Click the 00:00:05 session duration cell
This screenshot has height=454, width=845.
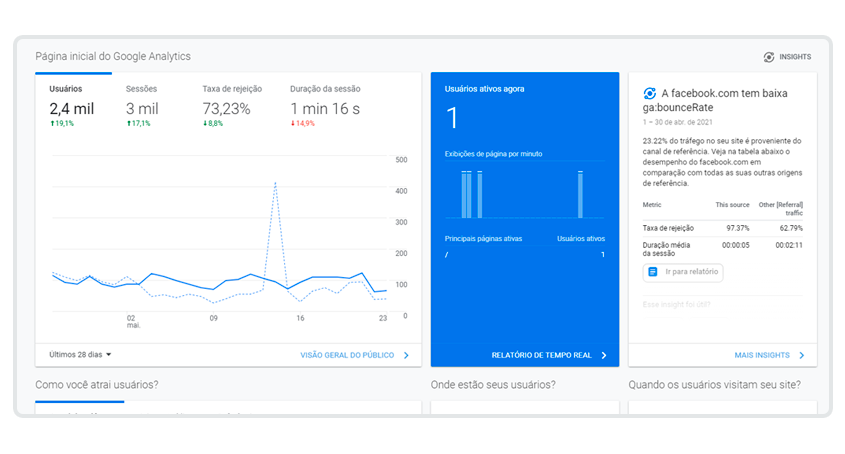coord(736,245)
